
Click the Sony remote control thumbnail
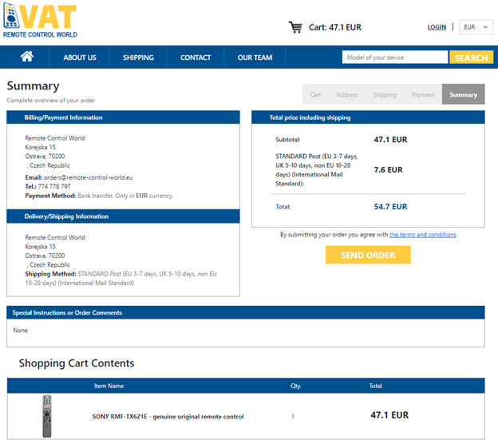[x=47, y=416]
